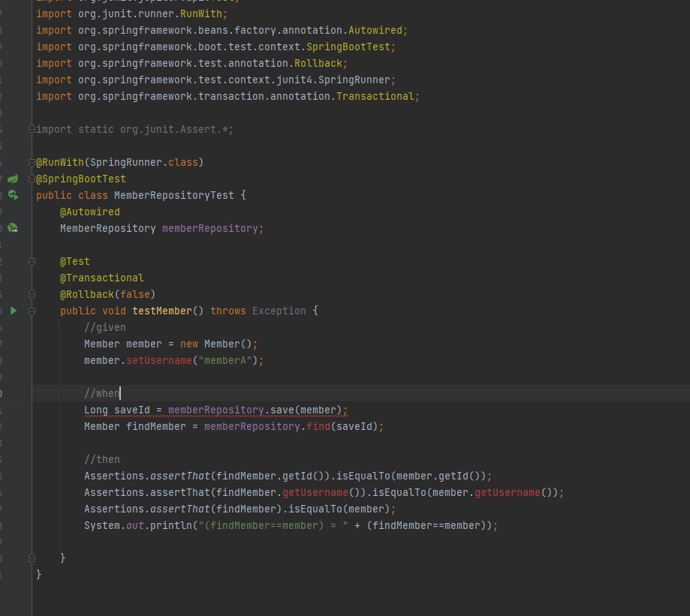Viewport: 690px width, 616px height.
Task: Click the @Transactional annotation on the method
Action: 101,278
